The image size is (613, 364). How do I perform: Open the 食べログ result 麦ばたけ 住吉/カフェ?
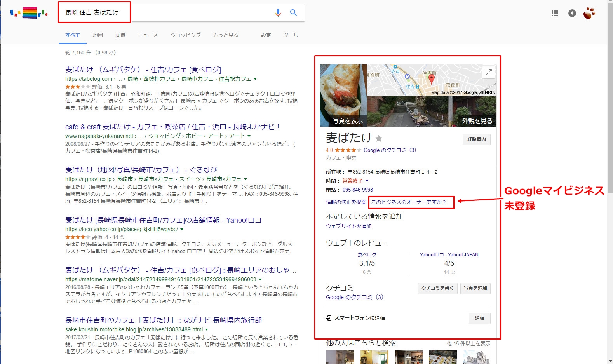pos(143,70)
